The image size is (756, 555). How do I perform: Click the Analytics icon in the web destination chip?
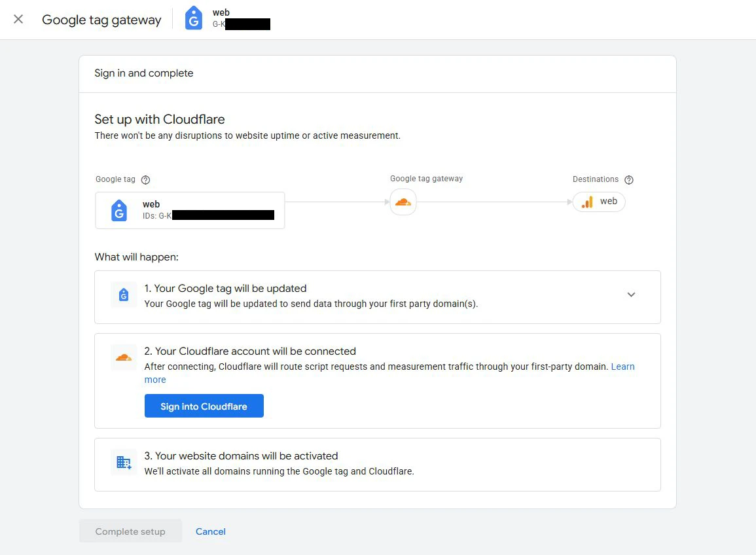point(588,202)
